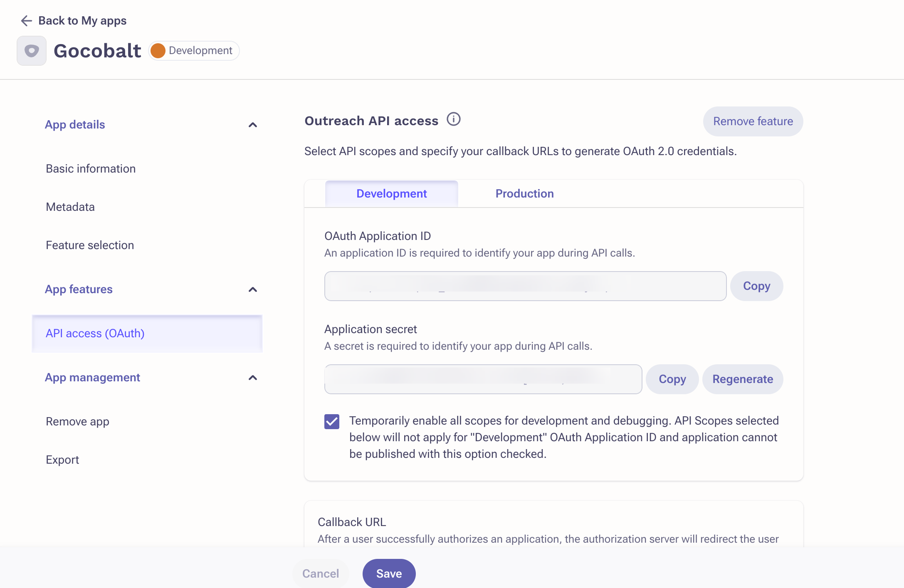Go to Feature selection page
This screenshot has width=904, height=588.
[90, 245]
